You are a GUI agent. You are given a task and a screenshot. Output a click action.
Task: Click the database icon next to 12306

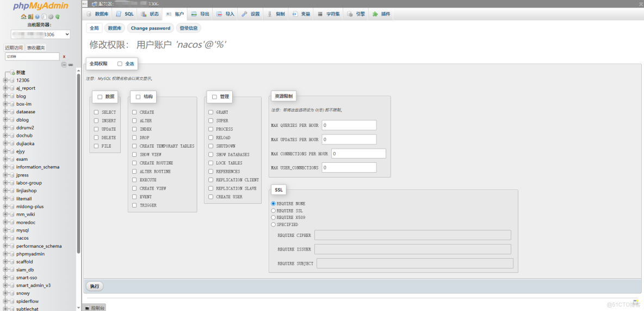point(13,80)
